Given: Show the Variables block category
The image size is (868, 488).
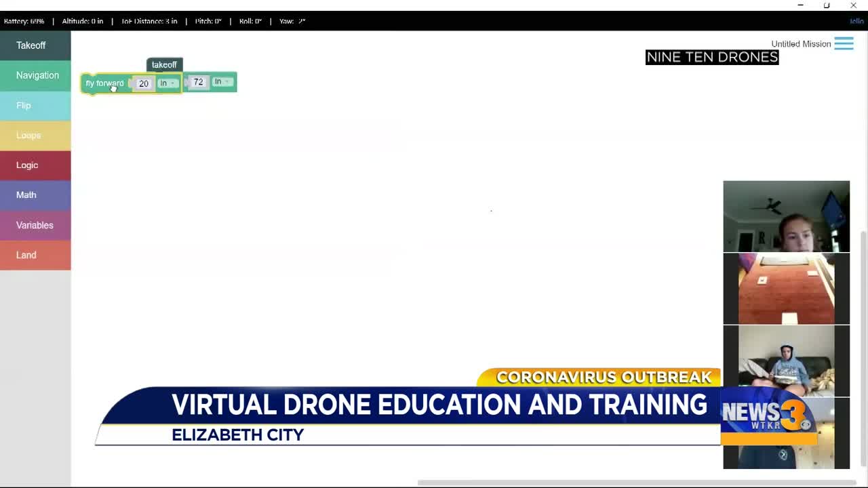Looking at the screenshot, I should [x=35, y=225].
